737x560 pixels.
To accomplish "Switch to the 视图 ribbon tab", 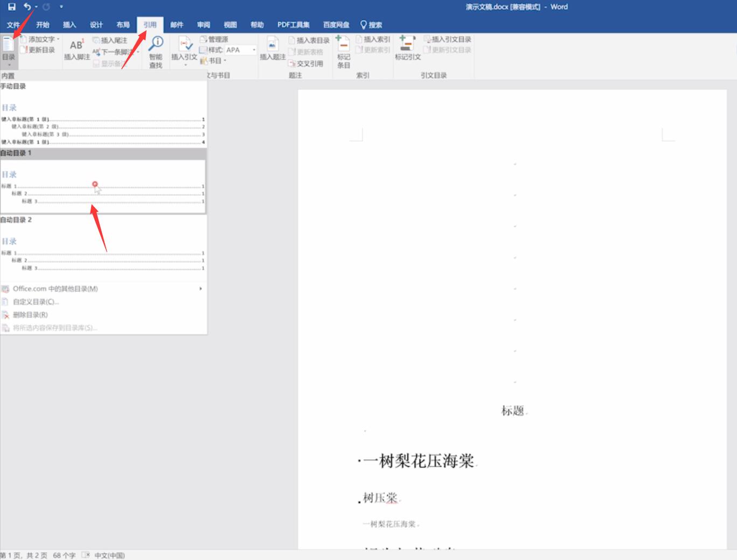I will pyautogui.click(x=231, y=25).
